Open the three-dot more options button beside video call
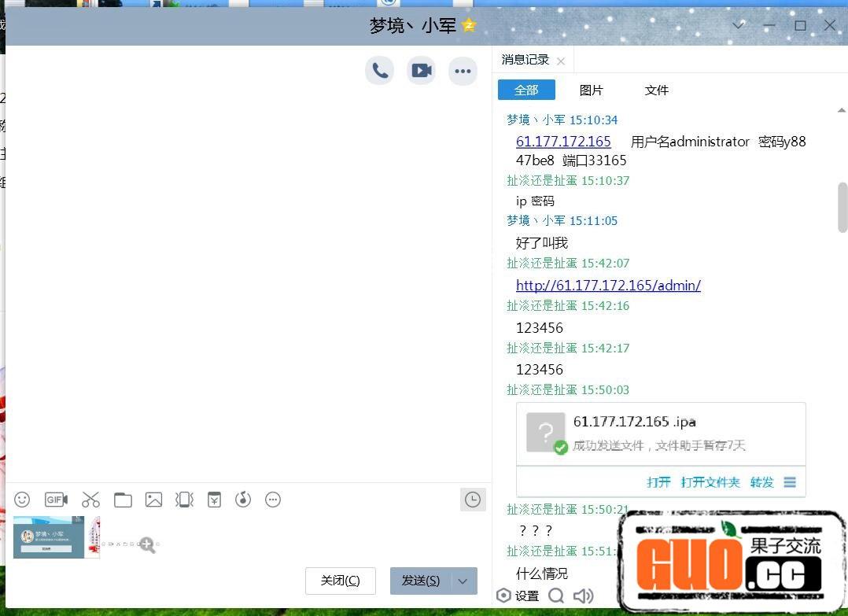The image size is (848, 616). click(463, 71)
